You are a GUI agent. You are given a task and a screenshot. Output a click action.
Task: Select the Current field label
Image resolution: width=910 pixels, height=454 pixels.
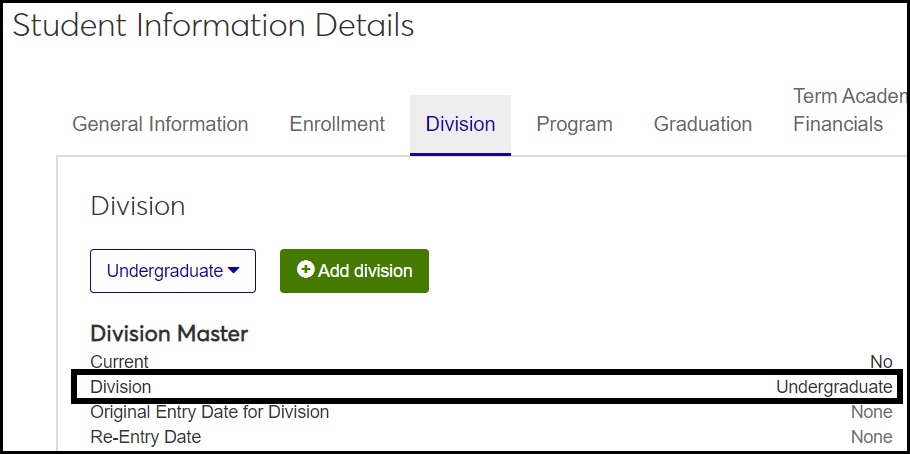(x=119, y=362)
